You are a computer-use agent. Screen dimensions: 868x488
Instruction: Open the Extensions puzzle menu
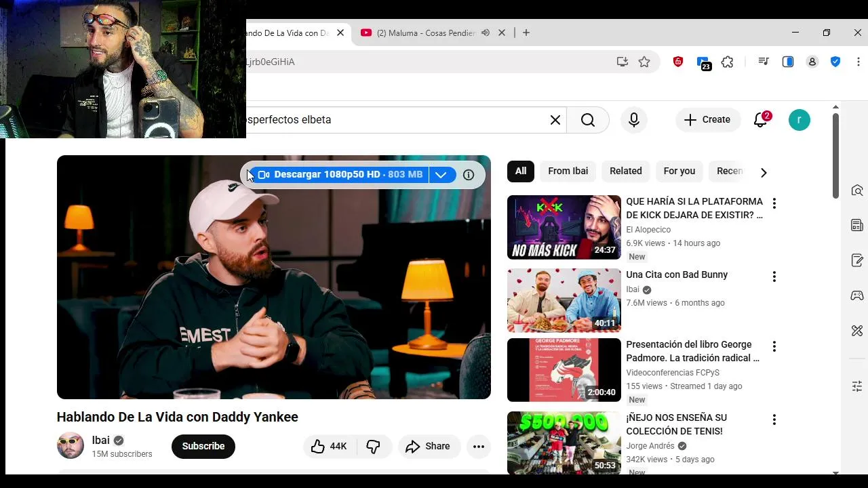pyautogui.click(x=728, y=62)
